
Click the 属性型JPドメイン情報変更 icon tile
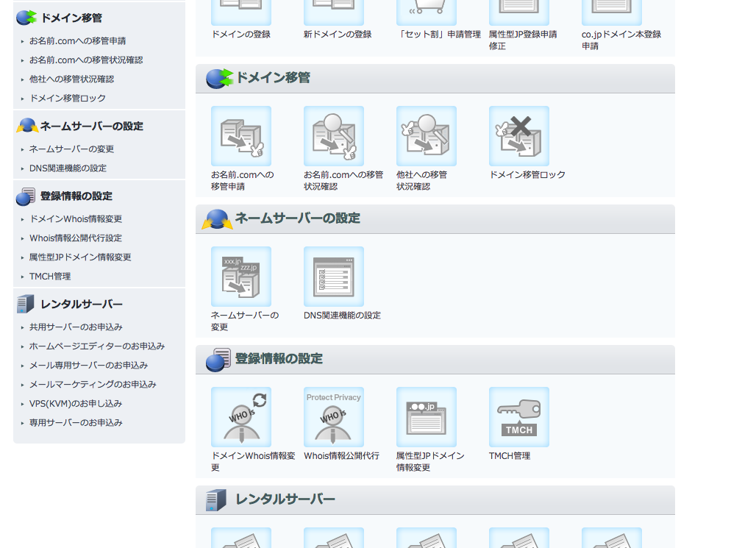pyautogui.click(x=427, y=417)
